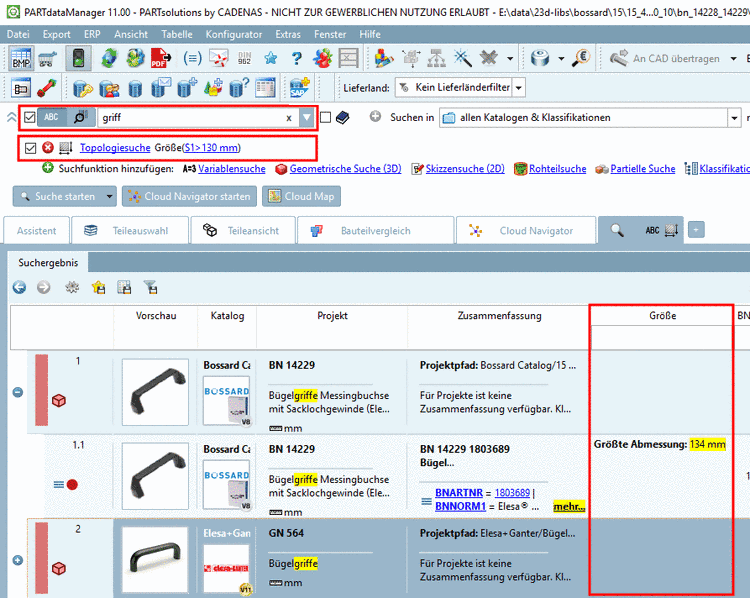The width and height of the screenshot is (750, 598).
Task: Click the GN 564 handle preview thumbnail
Action: click(x=154, y=558)
